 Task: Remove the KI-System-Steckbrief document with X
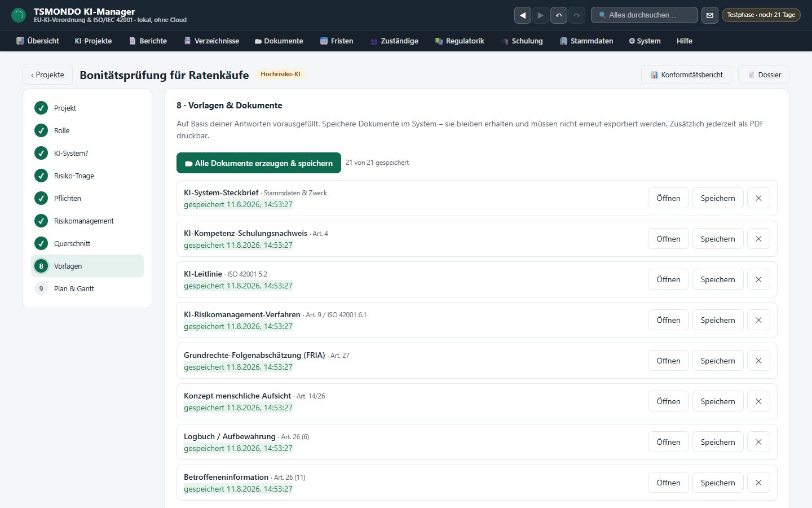[758, 198]
